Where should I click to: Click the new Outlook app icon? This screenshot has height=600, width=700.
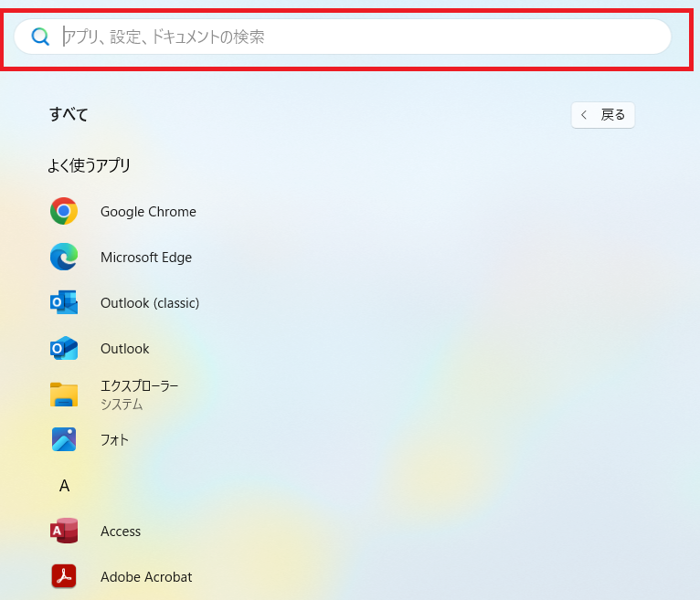[64, 349]
